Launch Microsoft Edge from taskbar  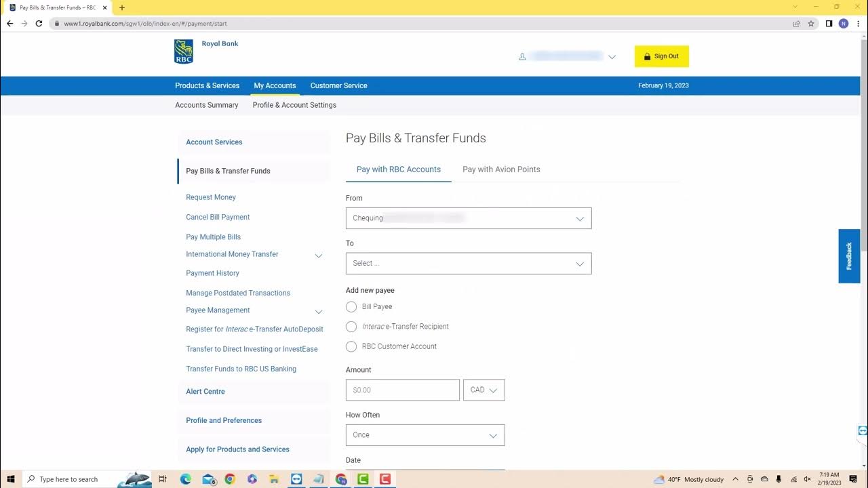click(x=186, y=479)
